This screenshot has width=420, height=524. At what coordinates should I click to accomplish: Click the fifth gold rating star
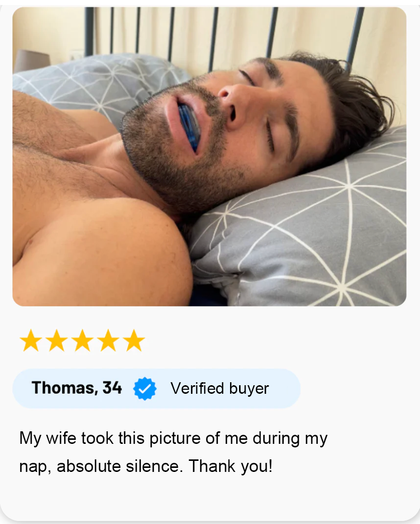(134, 341)
